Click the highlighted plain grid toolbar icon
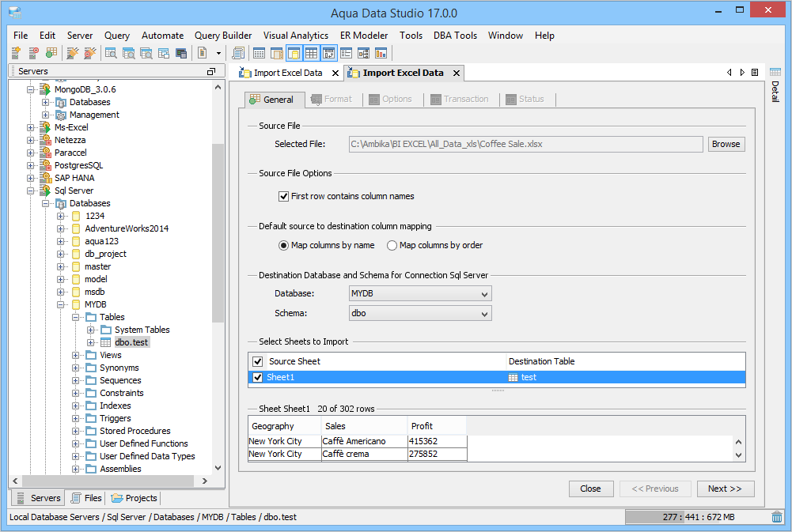 [311, 52]
